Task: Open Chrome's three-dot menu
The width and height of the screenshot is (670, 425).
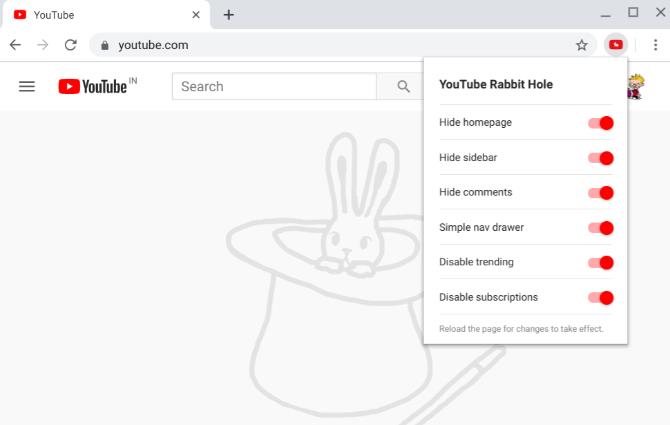Action: click(x=655, y=45)
